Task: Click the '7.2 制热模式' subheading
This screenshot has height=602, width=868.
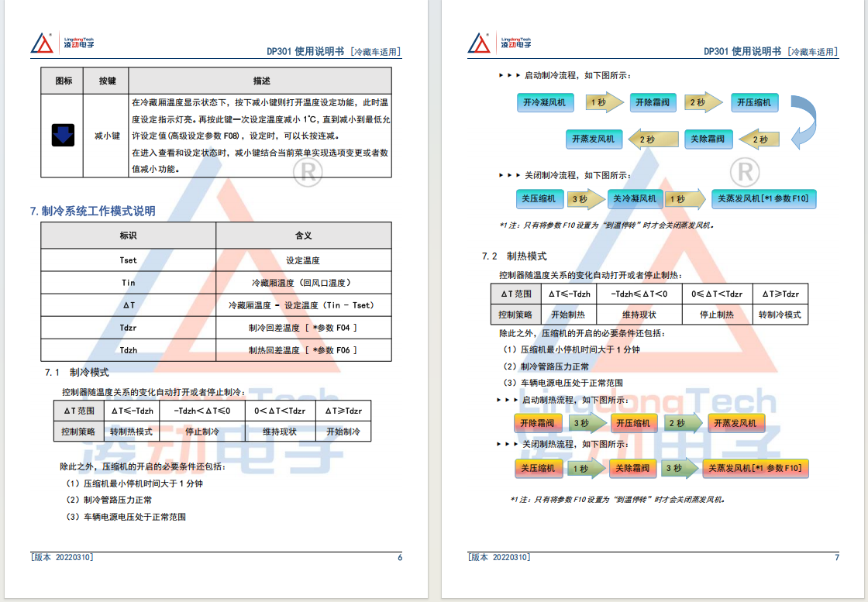Action: pyautogui.click(x=515, y=256)
